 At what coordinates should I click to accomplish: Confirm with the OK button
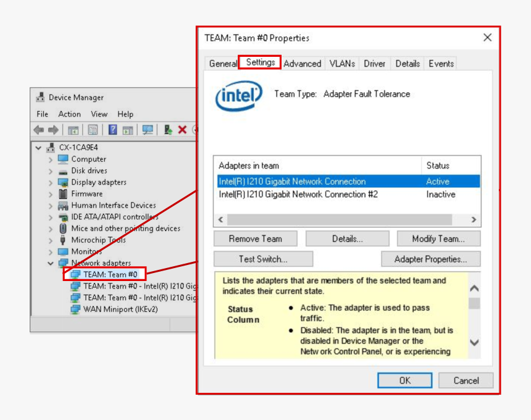[x=404, y=380]
